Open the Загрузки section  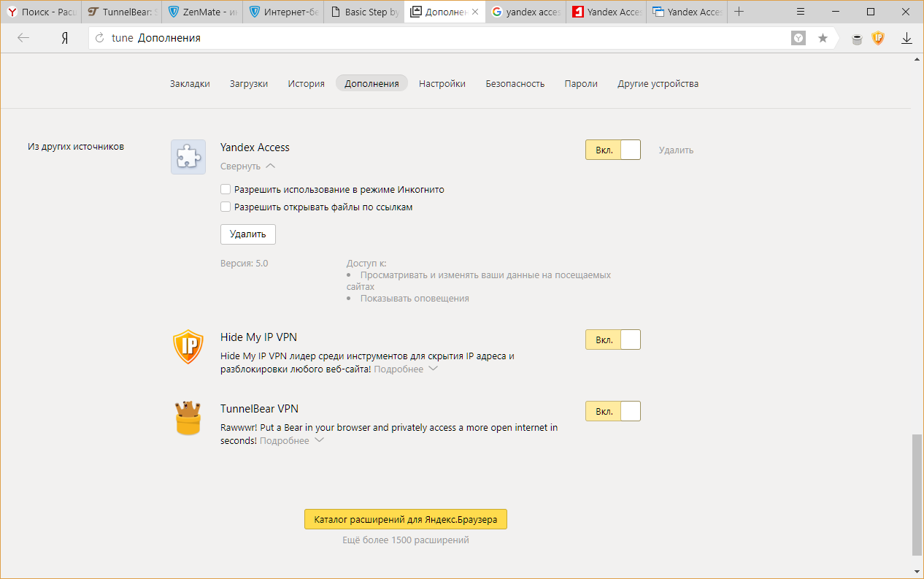coord(249,83)
